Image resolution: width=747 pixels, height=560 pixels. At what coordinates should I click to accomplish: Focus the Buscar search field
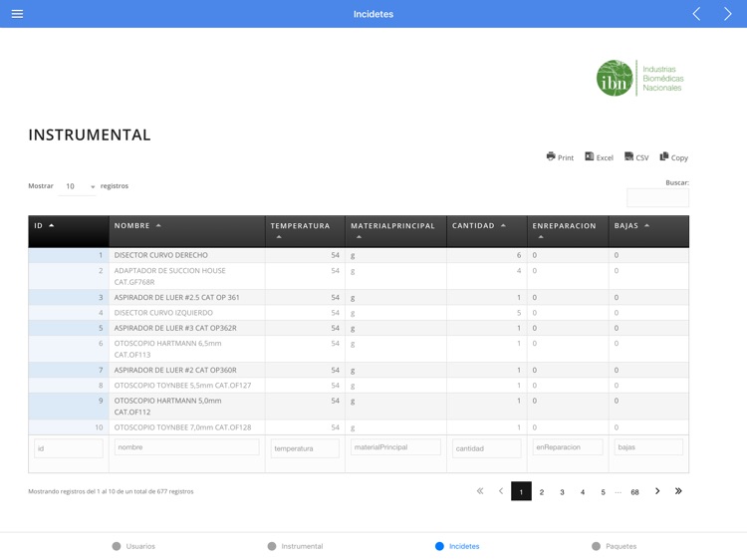point(657,197)
